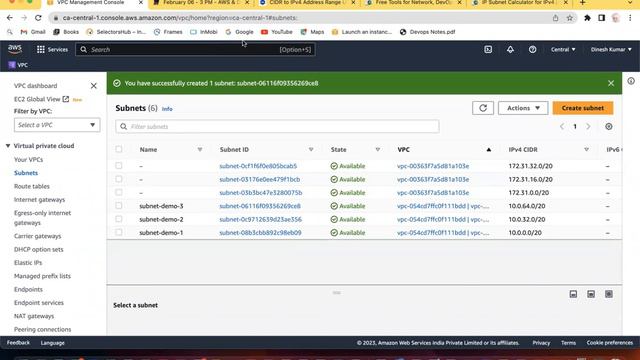The width and height of the screenshot is (640, 360).
Task: Check subnet-demo-2 row checkbox
Action: 119,219
